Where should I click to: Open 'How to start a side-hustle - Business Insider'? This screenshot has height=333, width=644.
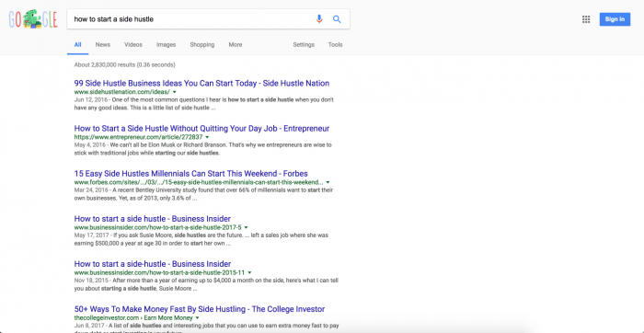coord(153,264)
